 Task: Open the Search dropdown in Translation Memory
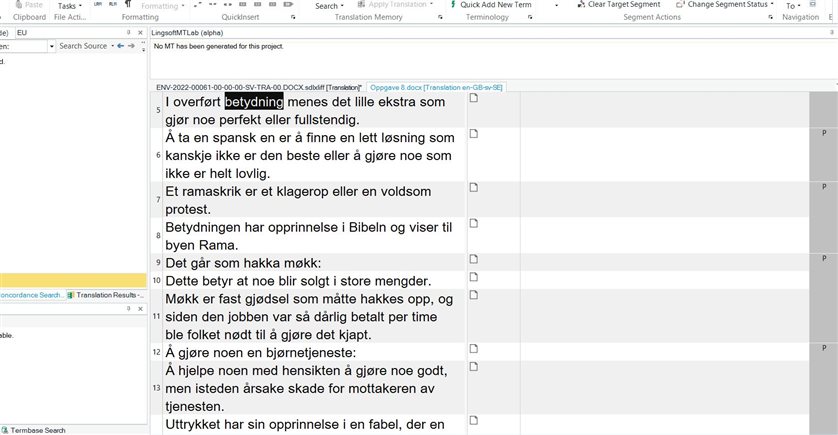(329, 6)
